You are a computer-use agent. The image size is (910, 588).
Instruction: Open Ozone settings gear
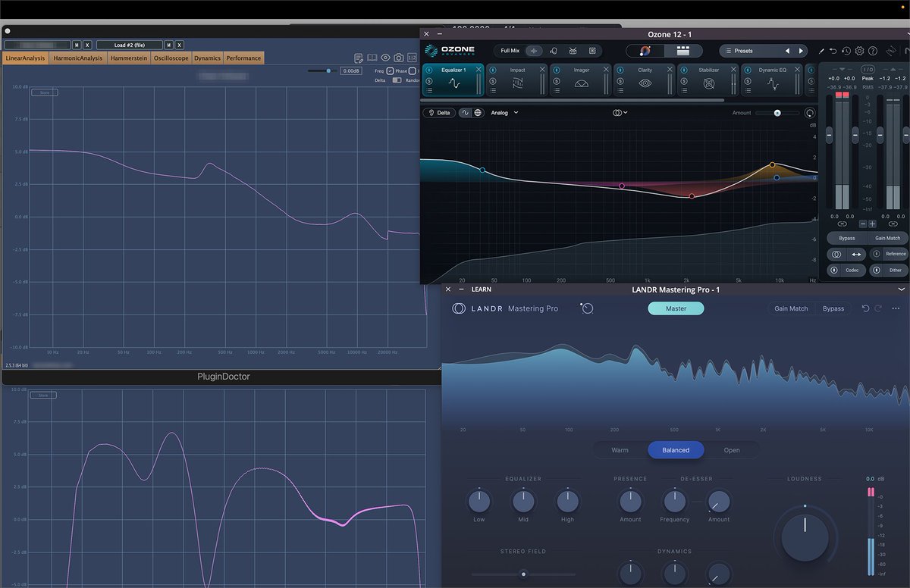[859, 51]
